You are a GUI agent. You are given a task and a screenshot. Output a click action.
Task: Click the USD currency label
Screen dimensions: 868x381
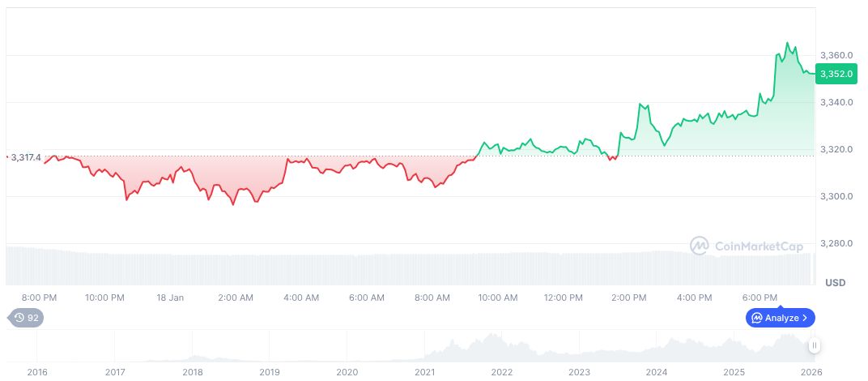click(x=835, y=283)
